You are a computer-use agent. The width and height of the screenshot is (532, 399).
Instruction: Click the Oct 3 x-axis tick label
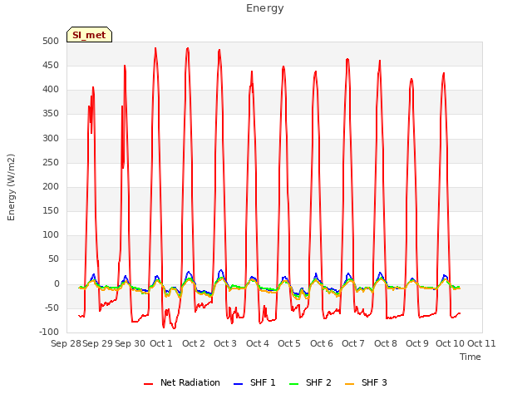225,343
